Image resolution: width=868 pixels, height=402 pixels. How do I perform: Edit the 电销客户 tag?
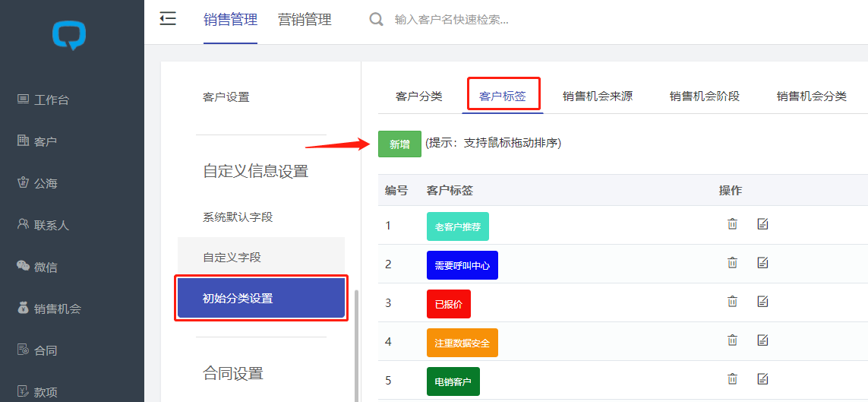point(762,378)
